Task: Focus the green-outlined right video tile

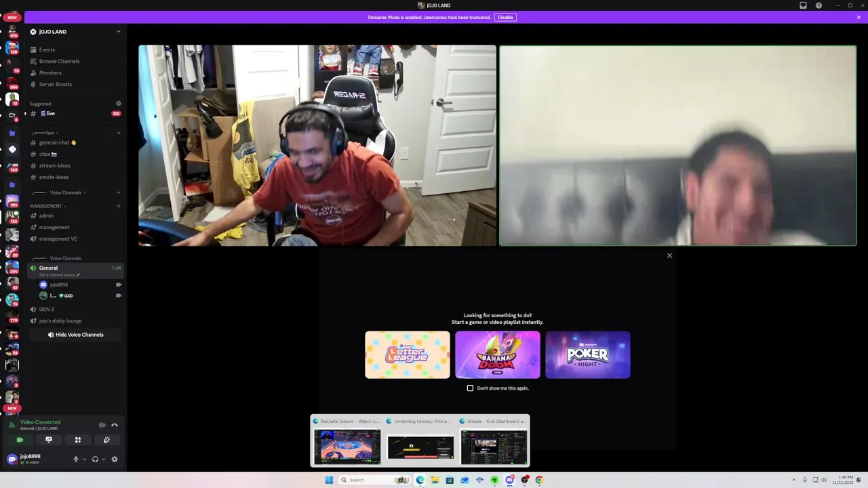Action: (x=678, y=146)
